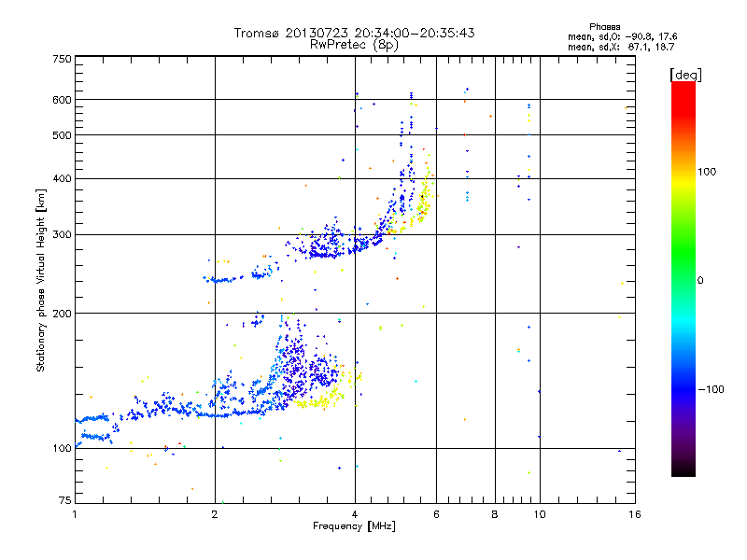
Task: Click the x-axis tick label '10'
Action: coord(540,514)
